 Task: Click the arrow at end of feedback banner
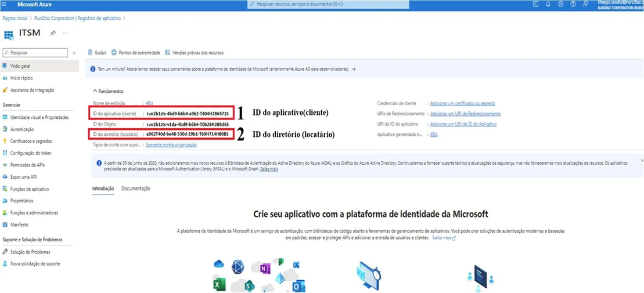tap(354, 70)
